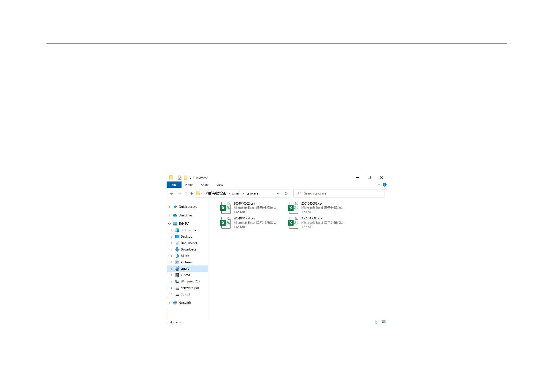Image resolution: width=554 pixels, height=392 pixels.
Task: Expand the OneDrive node
Action: (170, 215)
